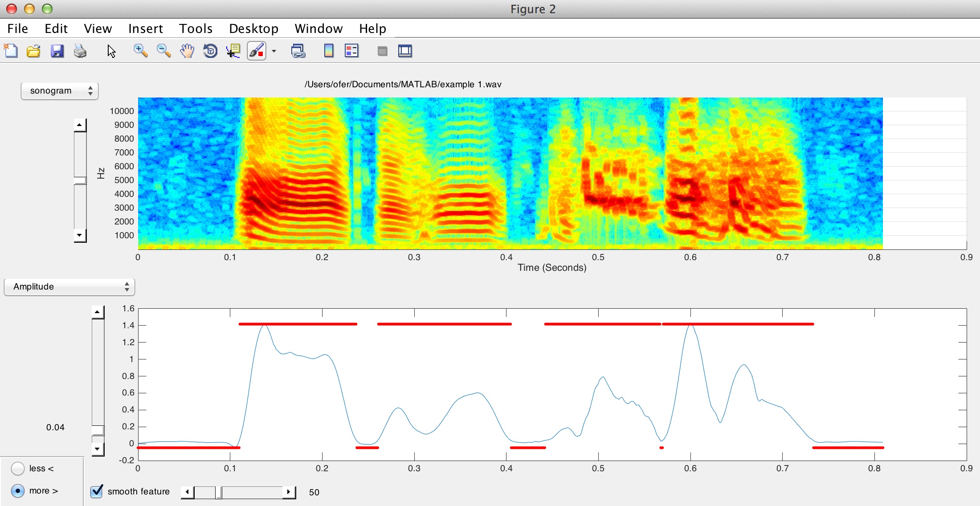Screen dimensions: 980x506
Task: Click the threshold scrollbar down arrow
Action: pyautogui.click(x=98, y=449)
